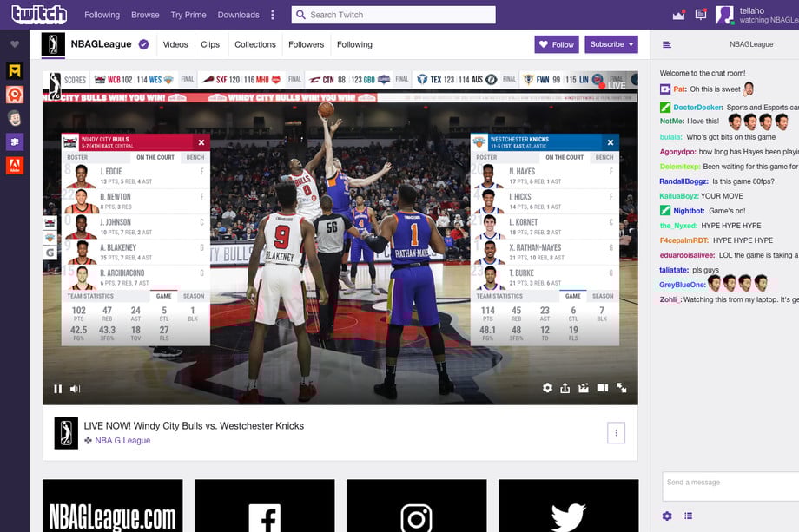Open the notifications inbox icon
The height and width of the screenshot is (532, 799).
coord(701,15)
